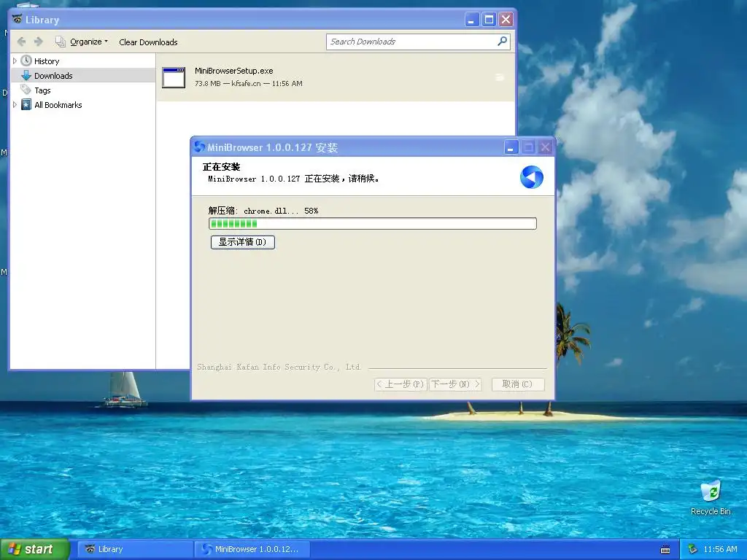The image size is (747, 560).
Task: Click the 解压缩 chrome.dll 58% status text
Action: [x=263, y=211]
